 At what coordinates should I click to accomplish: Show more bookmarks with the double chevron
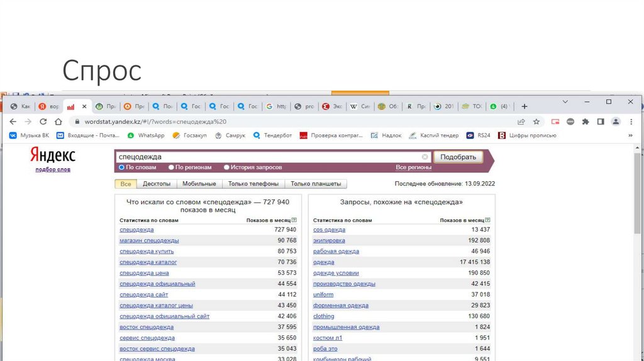(631, 135)
